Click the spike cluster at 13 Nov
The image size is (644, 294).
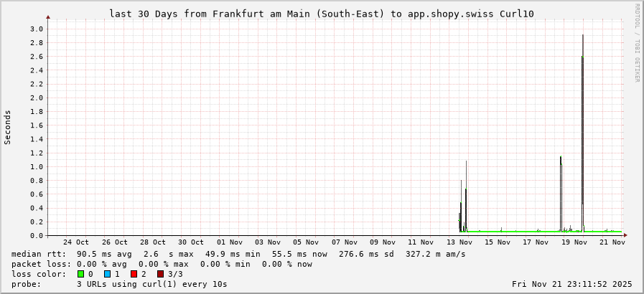tap(463, 208)
